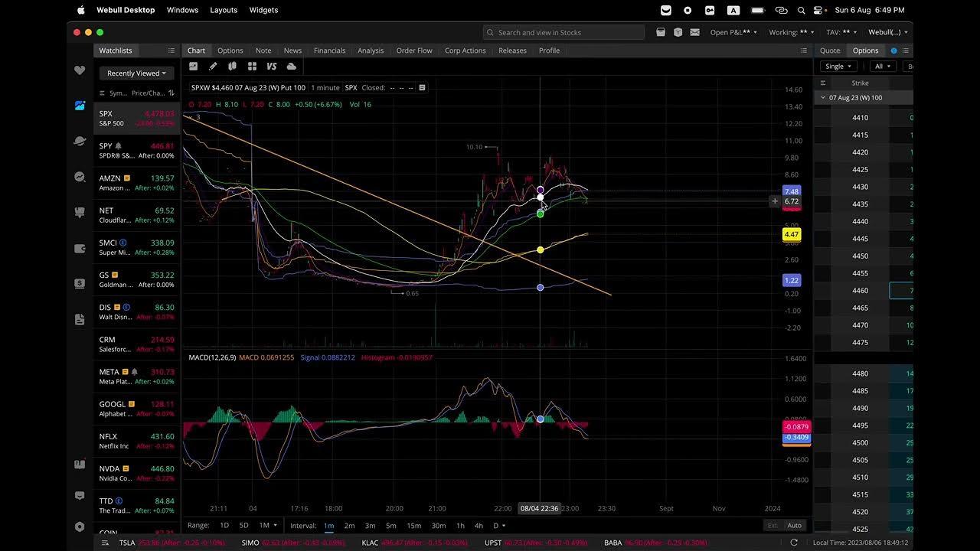Open the candlestick indicators icon
The height and width of the screenshot is (551, 980).
(232, 67)
